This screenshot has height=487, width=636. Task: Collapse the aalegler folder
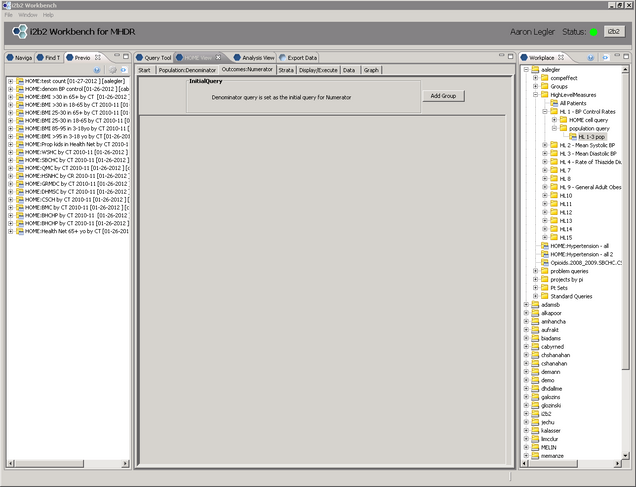click(526, 69)
